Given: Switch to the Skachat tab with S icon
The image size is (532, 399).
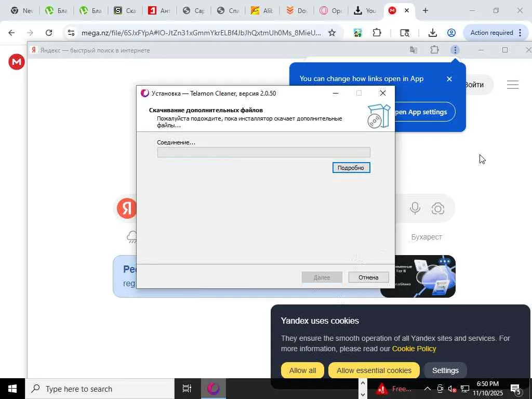Looking at the screenshot, I should 125,10.
